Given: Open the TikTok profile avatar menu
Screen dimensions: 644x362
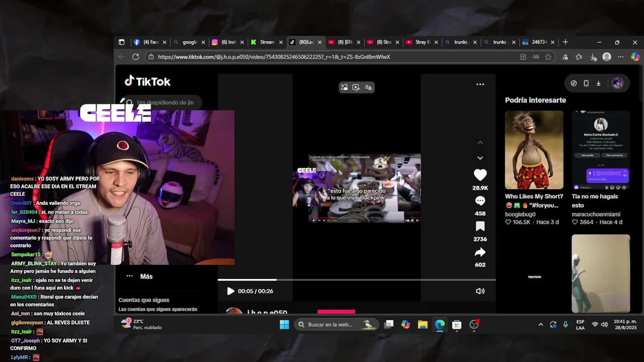Looking at the screenshot, I should tap(617, 83).
